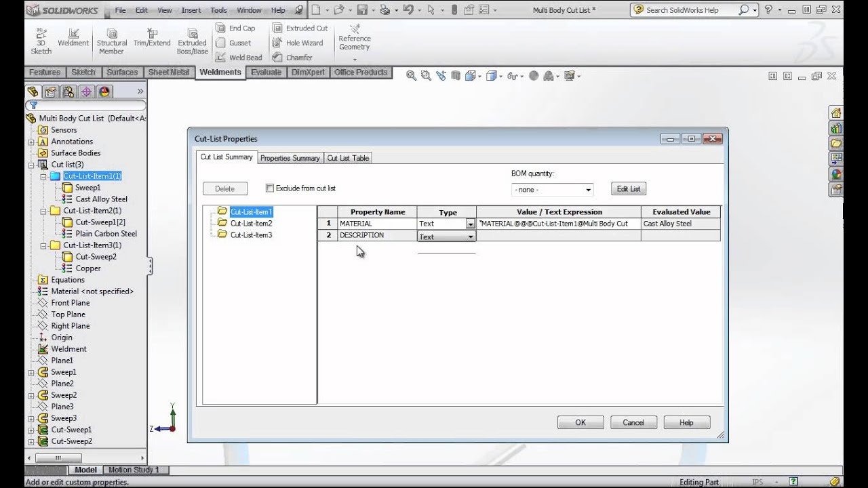Select Plain Carbon Steel material in tree
The image size is (868, 488).
pos(106,234)
